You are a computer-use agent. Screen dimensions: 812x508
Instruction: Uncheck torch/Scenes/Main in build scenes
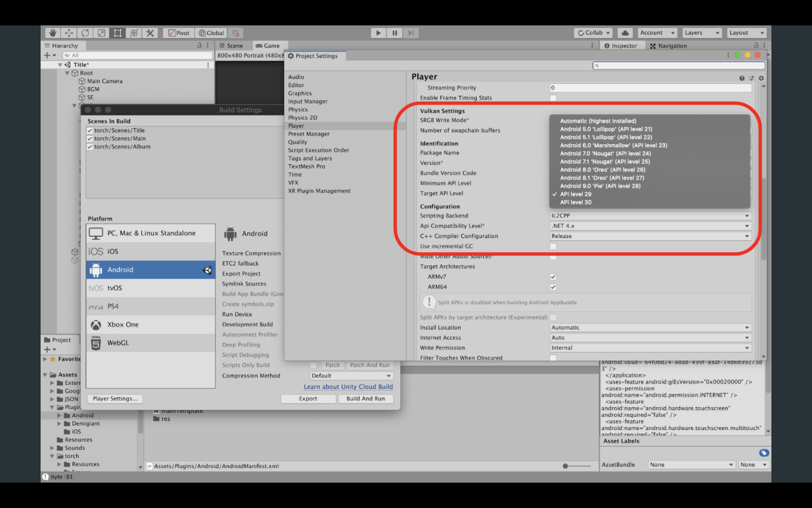pyautogui.click(x=90, y=138)
